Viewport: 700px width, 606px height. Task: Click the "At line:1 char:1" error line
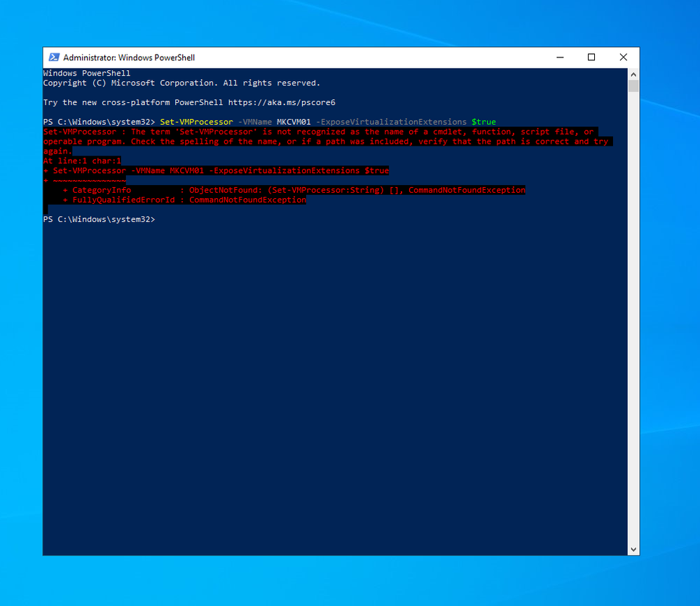click(x=82, y=160)
